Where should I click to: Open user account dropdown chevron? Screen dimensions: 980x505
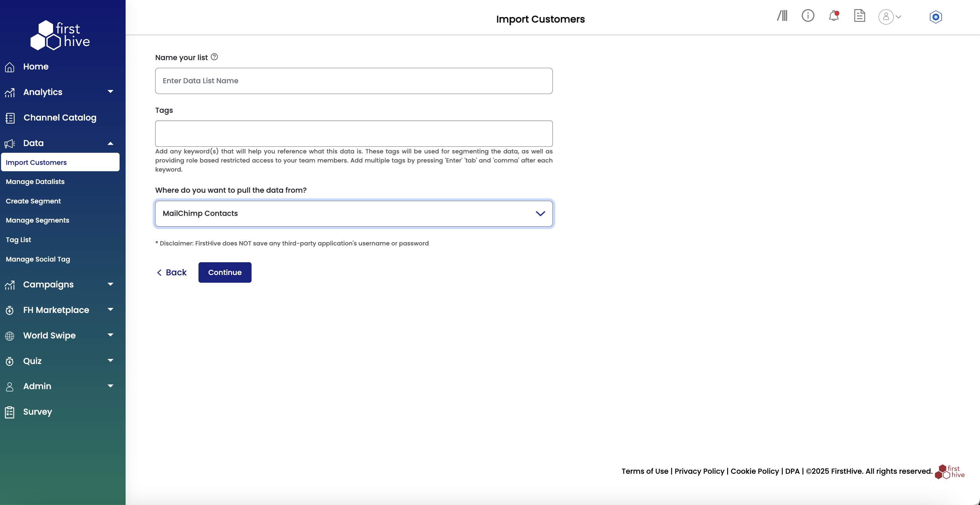pyautogui.click(x=899, y=17)
